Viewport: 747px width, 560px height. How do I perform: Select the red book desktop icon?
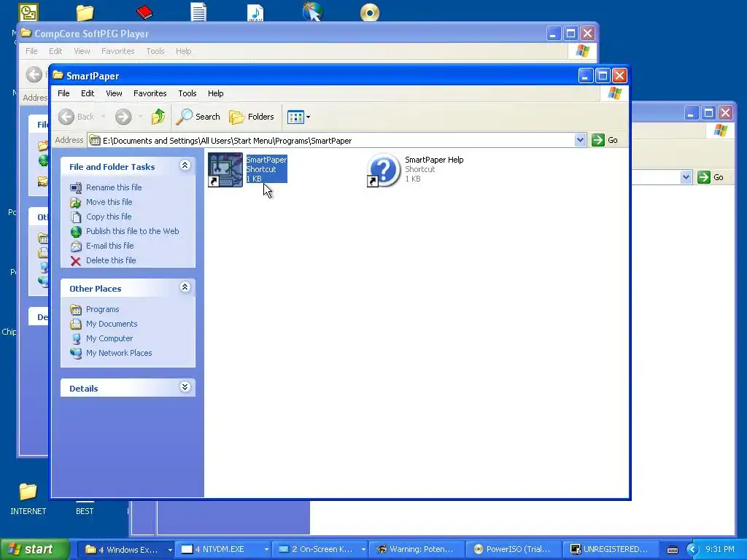pyautogui.click(x=144, y=12)
